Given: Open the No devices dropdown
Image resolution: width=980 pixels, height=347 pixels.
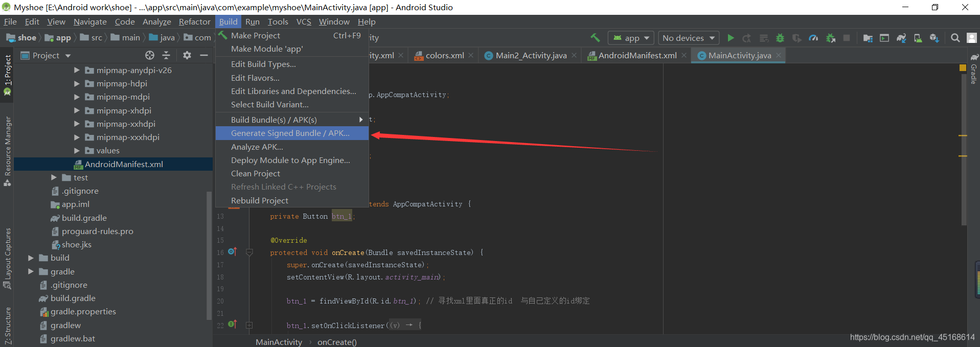Looking at the screenshot, I should [688, 38].
